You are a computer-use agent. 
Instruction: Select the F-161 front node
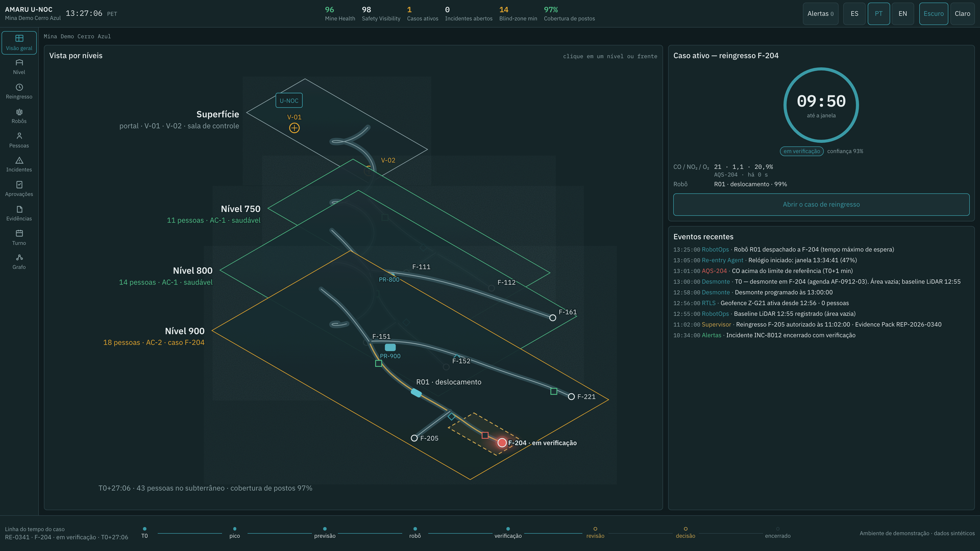click(553, 318)
